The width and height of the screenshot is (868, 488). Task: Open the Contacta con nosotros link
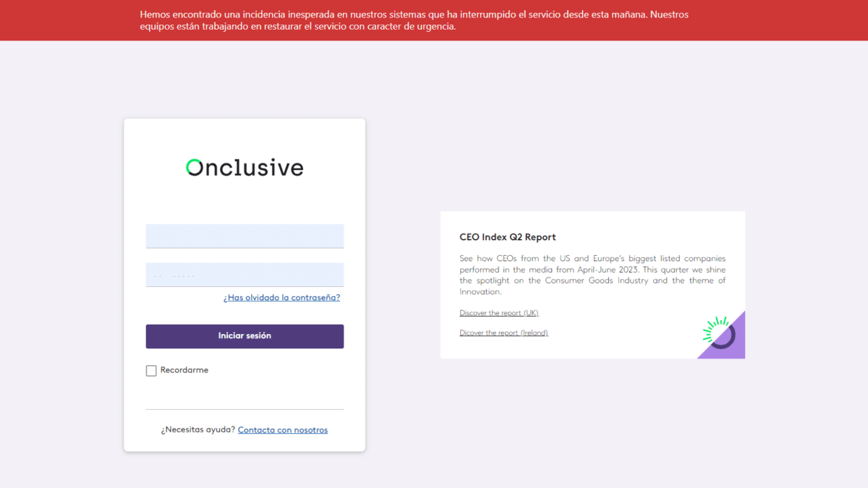coord(283,430)
